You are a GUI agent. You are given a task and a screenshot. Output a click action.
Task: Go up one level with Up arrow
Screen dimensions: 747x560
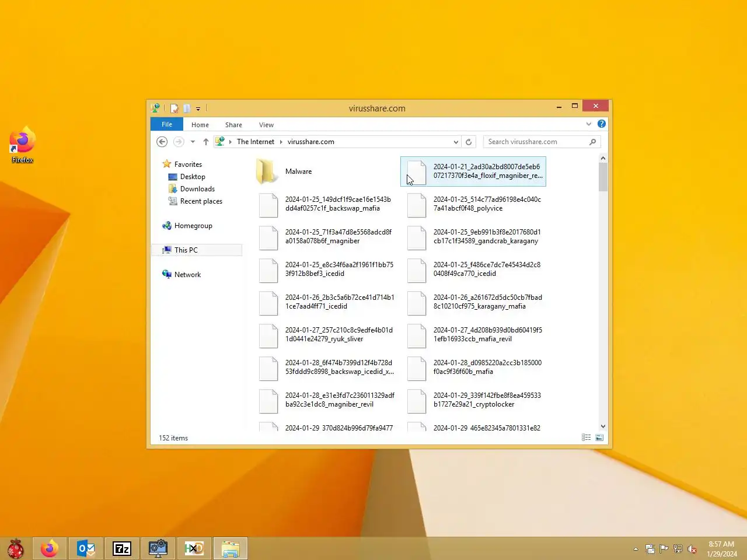click(x=206, y=142)
